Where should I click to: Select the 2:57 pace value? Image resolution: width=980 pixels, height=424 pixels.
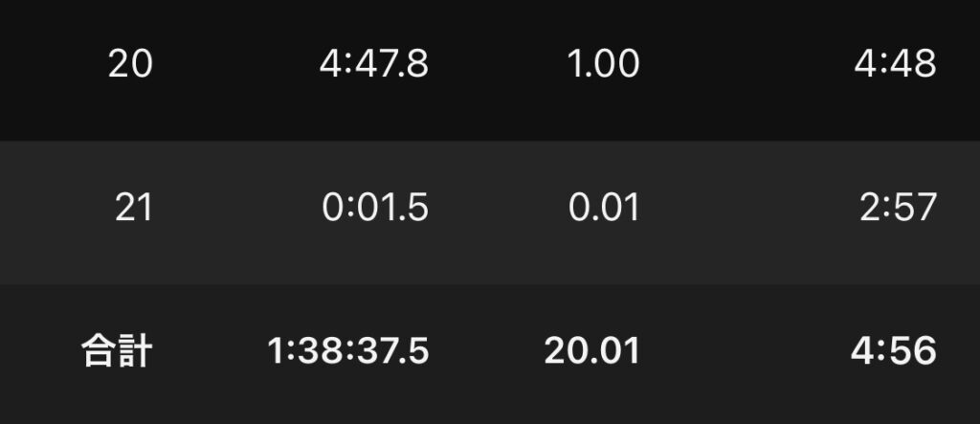click(x=898, y=208)
